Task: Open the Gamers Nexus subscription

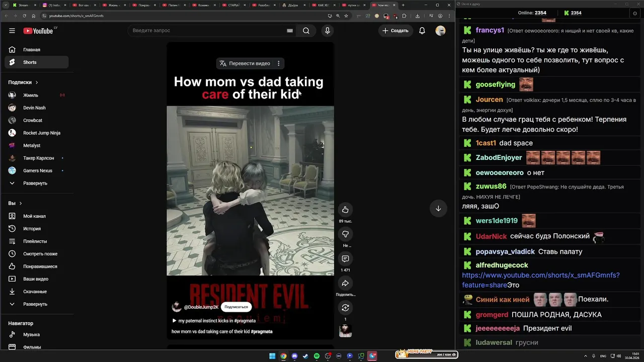Action: point(37,170)
